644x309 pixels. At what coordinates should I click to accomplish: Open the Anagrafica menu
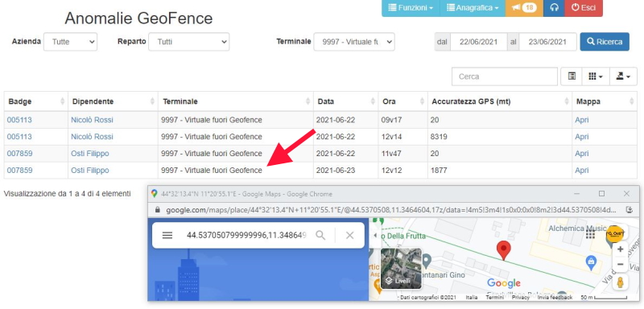pos(473,8)
